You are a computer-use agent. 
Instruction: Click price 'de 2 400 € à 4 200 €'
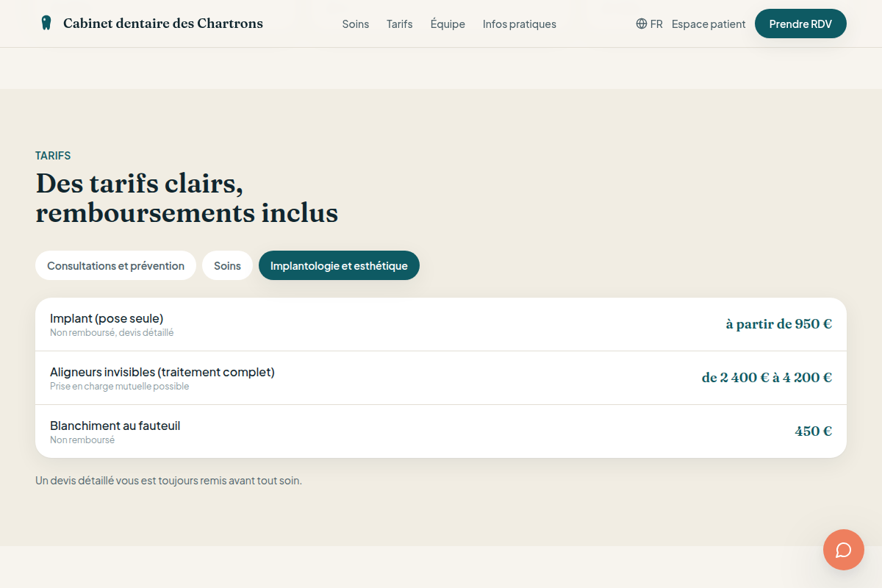(x=767, y=378)
